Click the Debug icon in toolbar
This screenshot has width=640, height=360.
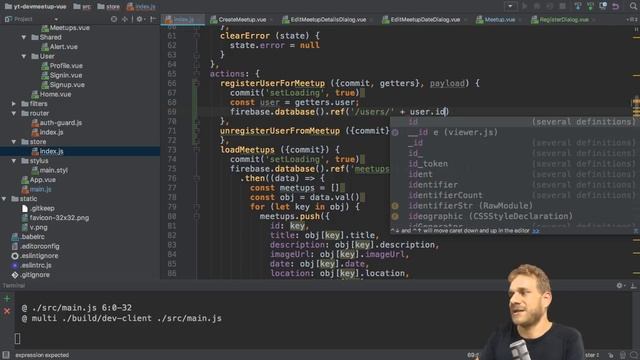pyautogui.click(x=537, y=6)
